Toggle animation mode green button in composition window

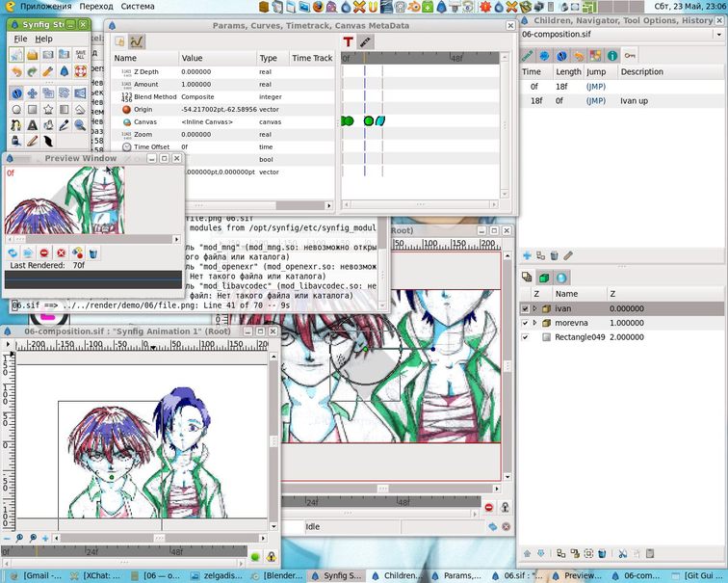pos(255,556)
